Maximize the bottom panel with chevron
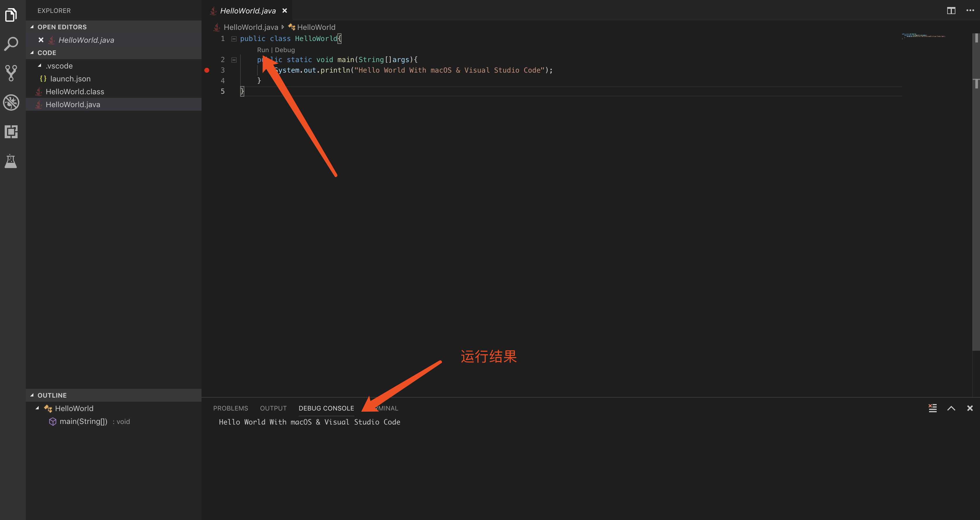 coord(951,408)
